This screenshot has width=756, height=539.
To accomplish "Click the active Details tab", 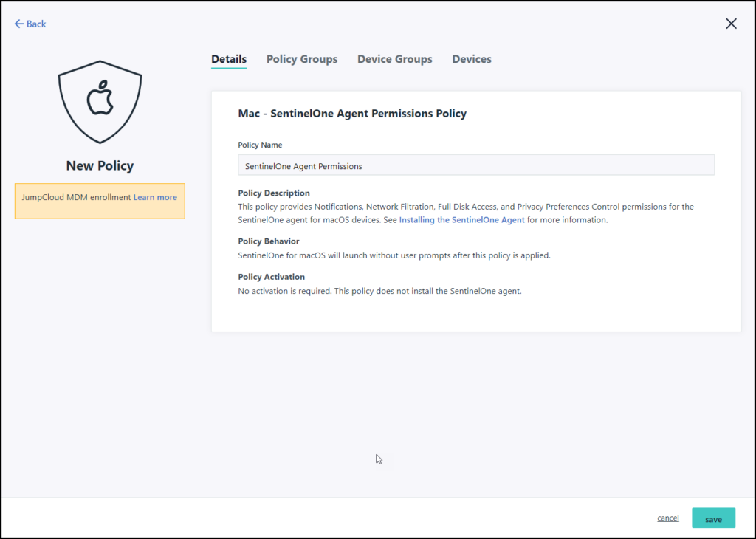I will click(229, 59).
